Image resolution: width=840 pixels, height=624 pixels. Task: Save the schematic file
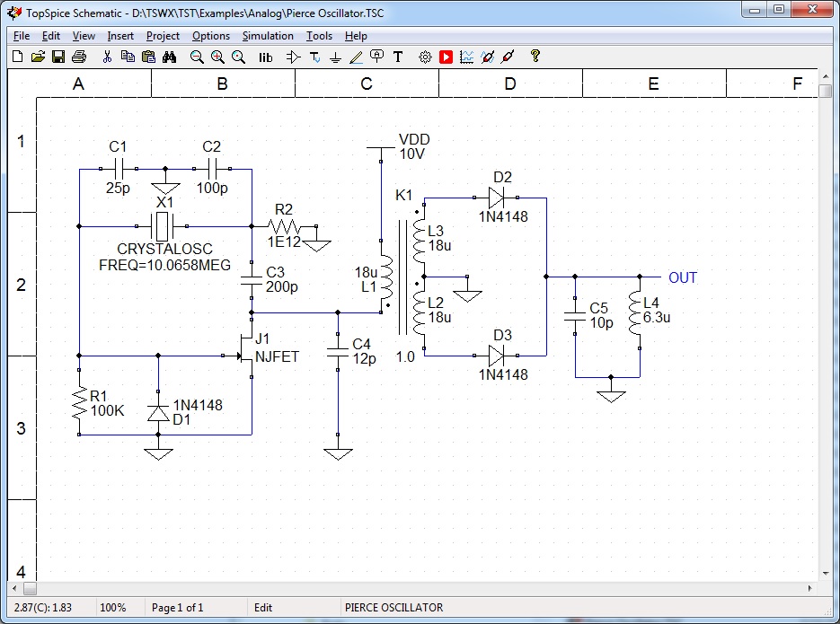[x=57, y=57]
